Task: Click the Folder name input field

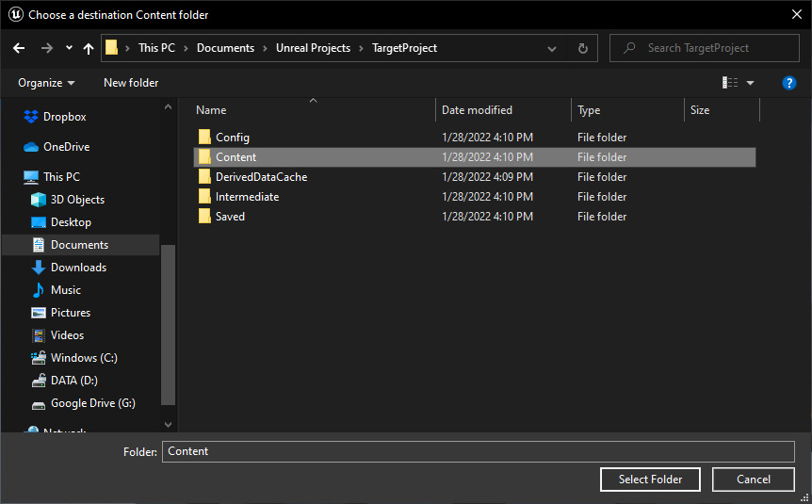Action: pos(478,451)
